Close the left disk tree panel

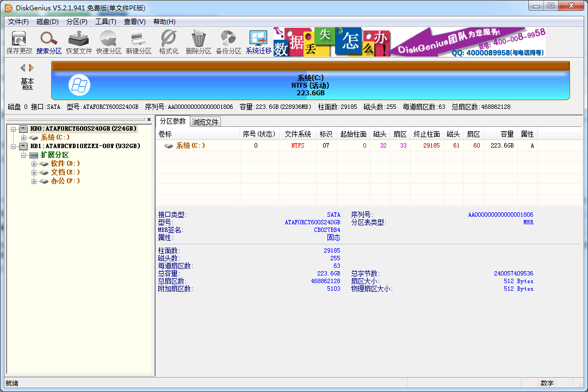click(x=149, y=120)
